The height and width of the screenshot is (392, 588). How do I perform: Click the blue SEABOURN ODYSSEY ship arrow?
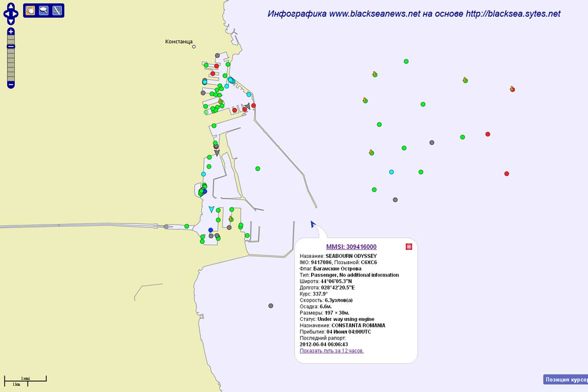click(312, 224)
